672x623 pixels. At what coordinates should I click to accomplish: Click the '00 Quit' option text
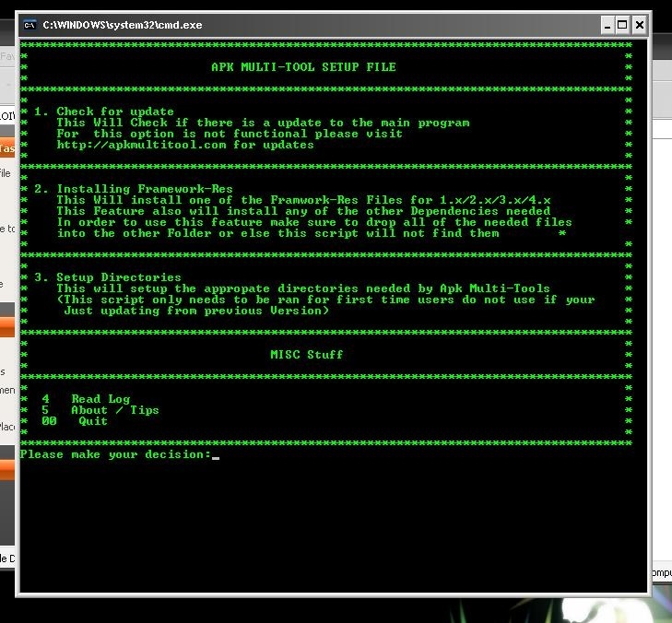point(75,421)
